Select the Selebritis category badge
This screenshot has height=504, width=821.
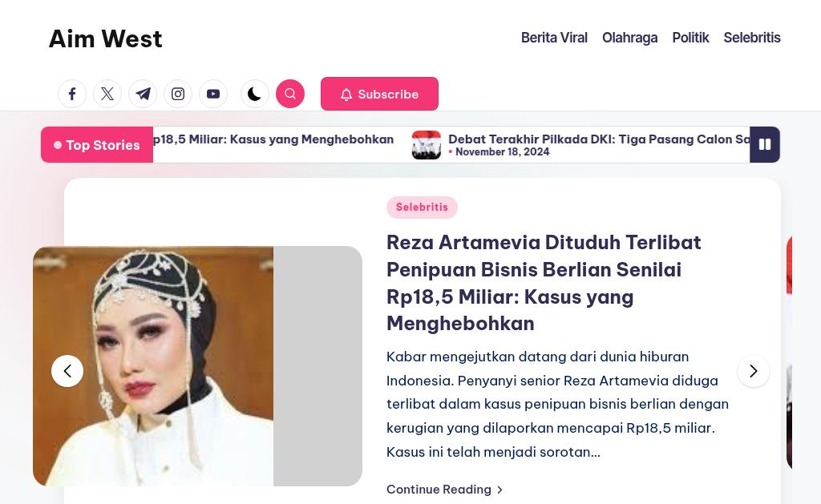tap(422, 208)
